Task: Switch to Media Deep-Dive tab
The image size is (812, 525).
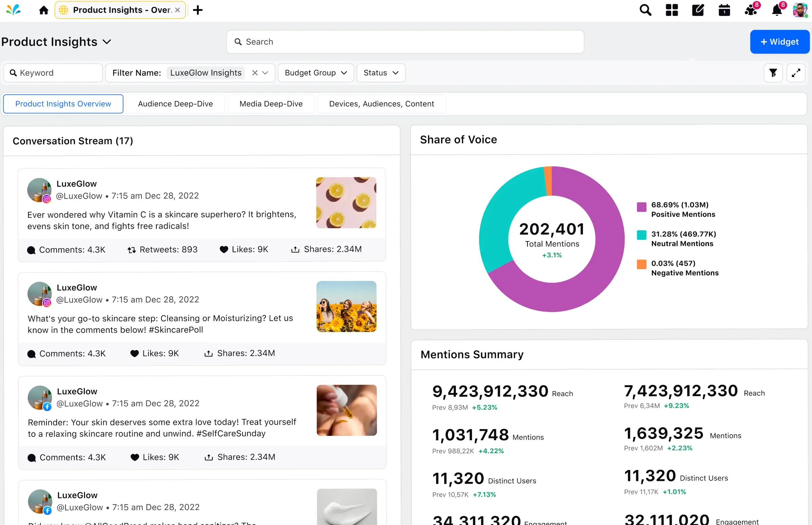Action: 271,104
